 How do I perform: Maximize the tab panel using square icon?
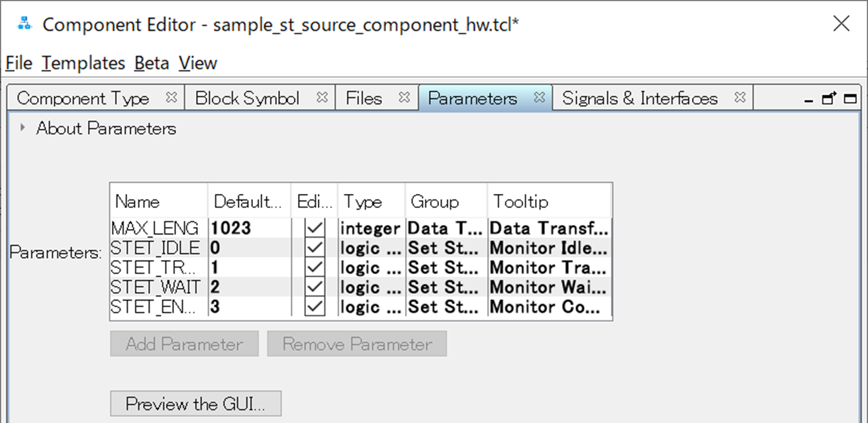tap(849, 99)
